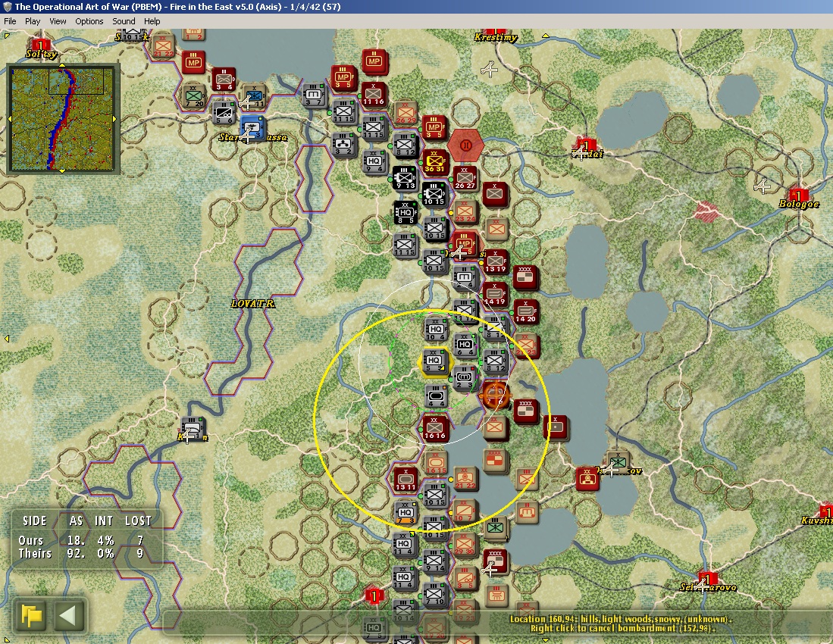Screen dimensions: 833x644
Task: Open the Options menu
Action: point(89,21)
